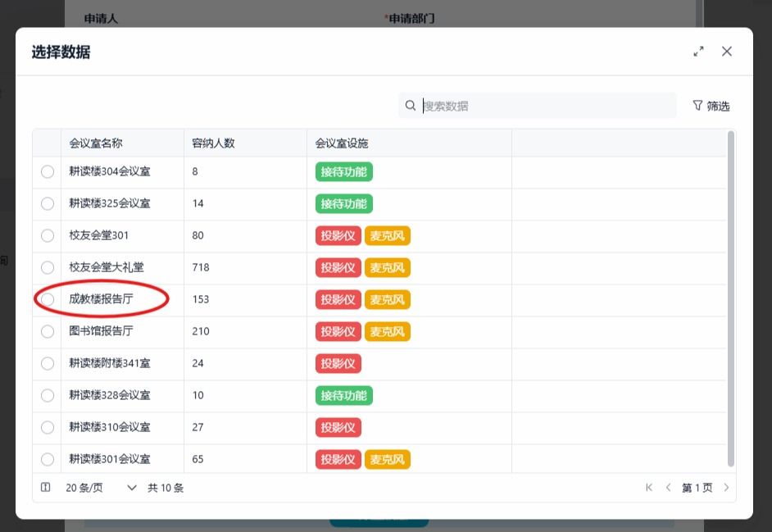Select radio for 耕读楼304会议室
Screen dimensions: 772x532
[48, 171]
